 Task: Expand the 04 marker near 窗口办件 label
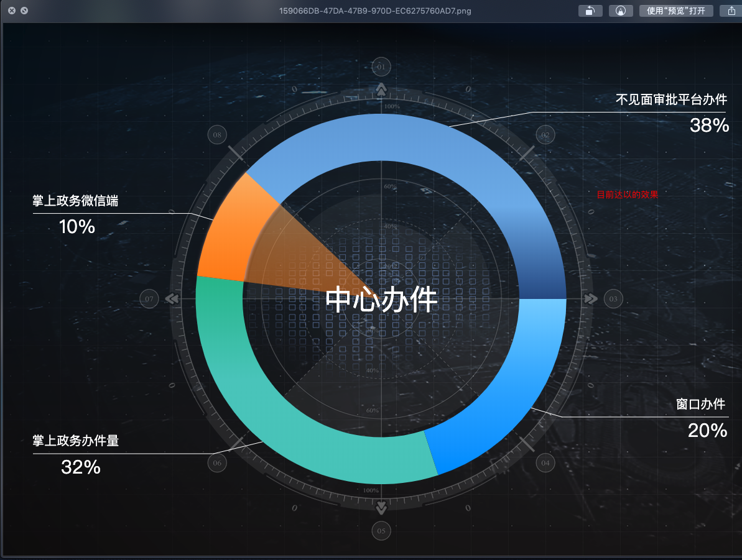(x=545, y=462)
